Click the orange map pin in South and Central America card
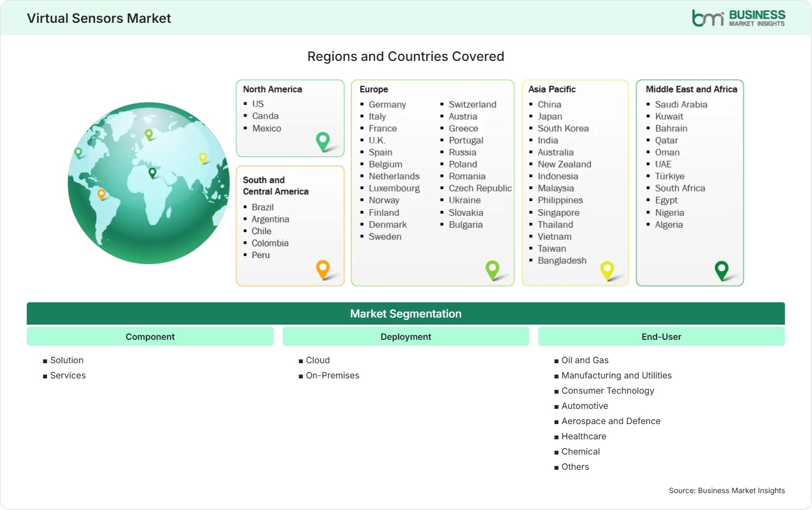 coord(323,269)
